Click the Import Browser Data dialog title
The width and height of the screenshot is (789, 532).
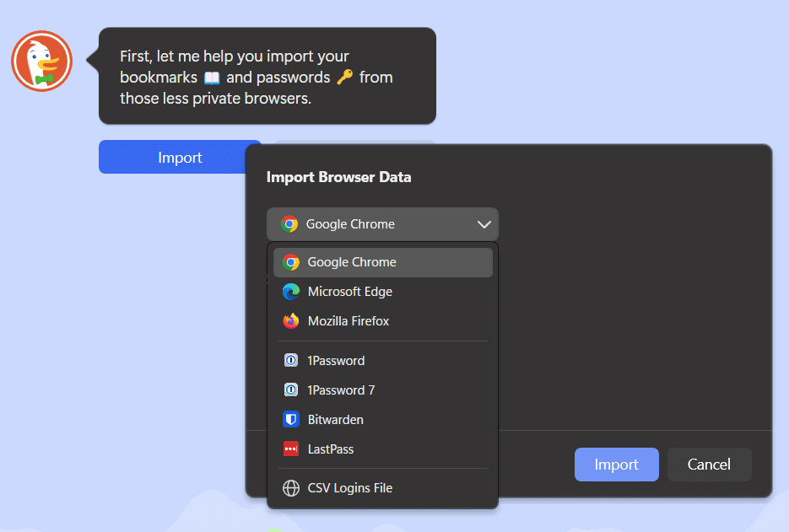[x=338, y=177]
